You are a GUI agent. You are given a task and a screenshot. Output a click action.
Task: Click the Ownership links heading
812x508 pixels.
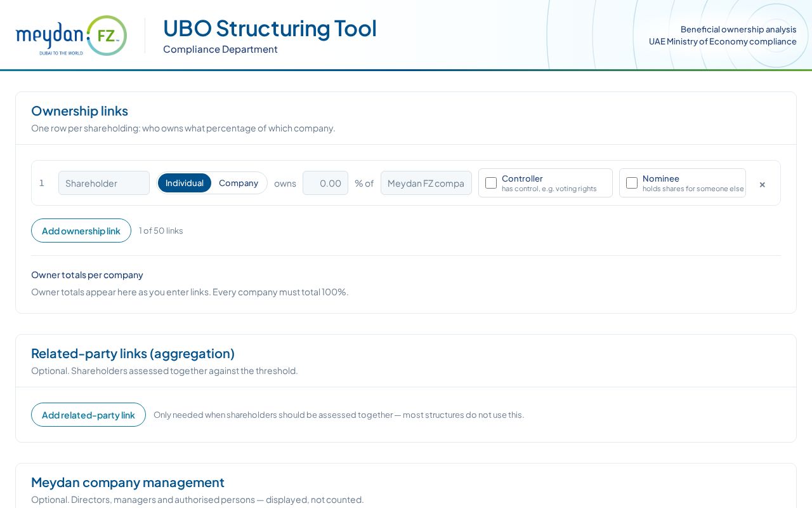(79, 110)
